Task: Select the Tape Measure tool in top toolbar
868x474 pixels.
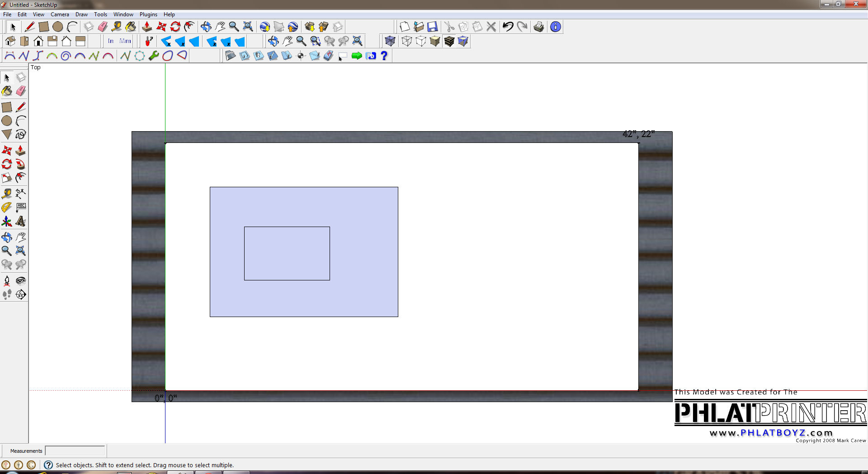Action: [117, 27]
